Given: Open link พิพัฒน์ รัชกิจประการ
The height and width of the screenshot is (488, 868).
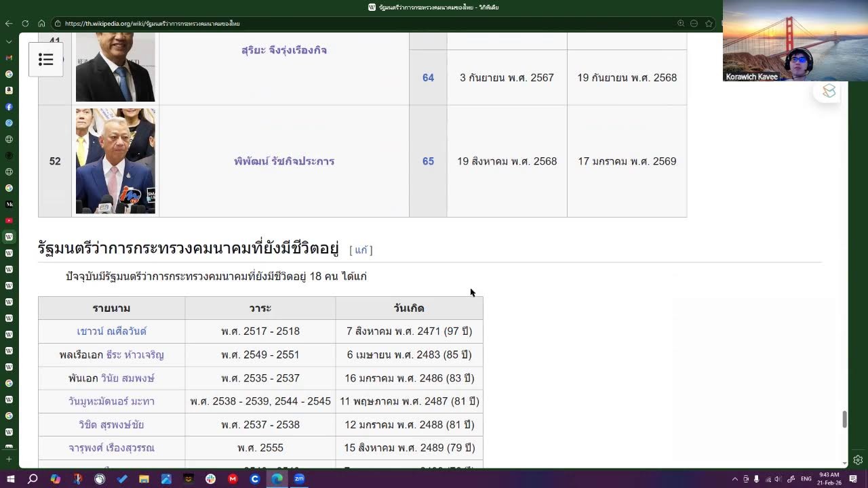Looking at the screenshot, I should coord(284,161).
